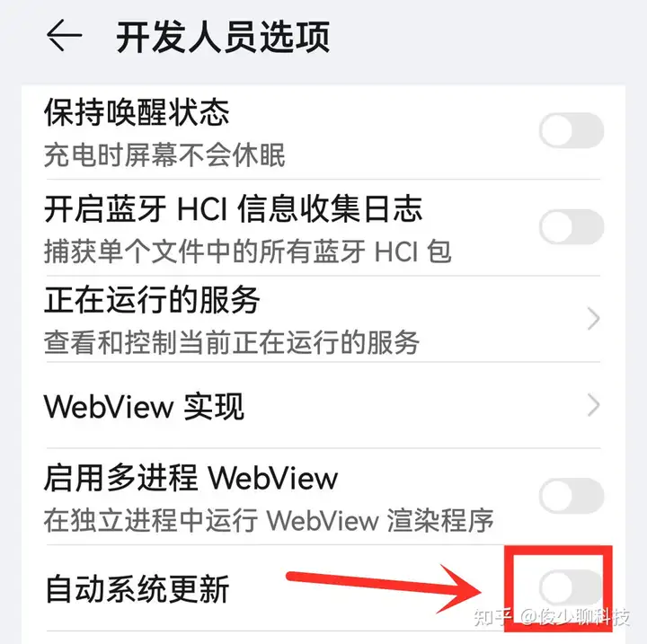Enable the 蓝牙 HCI 信息收集日志 switch
647x644 pixels.
[x=572, y=226]
